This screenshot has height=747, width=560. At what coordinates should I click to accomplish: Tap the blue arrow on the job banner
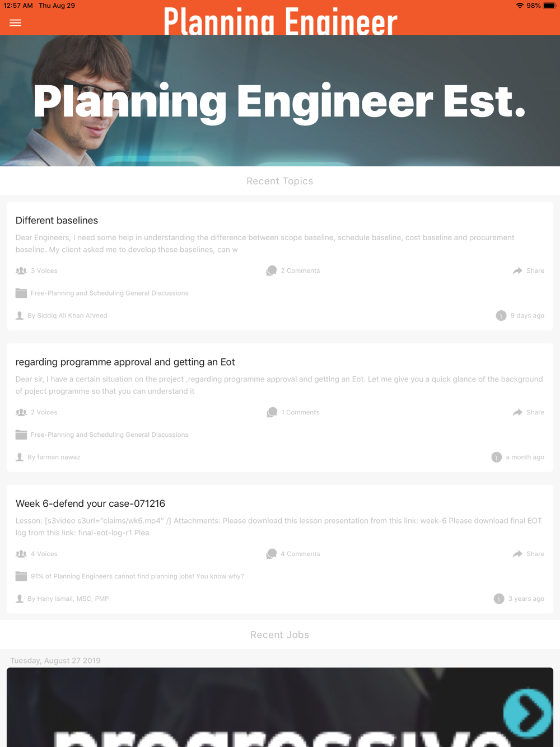(x=528, y=713)
